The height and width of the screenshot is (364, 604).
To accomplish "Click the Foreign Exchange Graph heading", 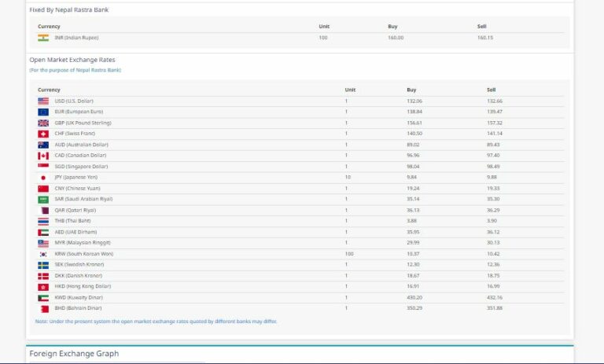I will 74,354.
